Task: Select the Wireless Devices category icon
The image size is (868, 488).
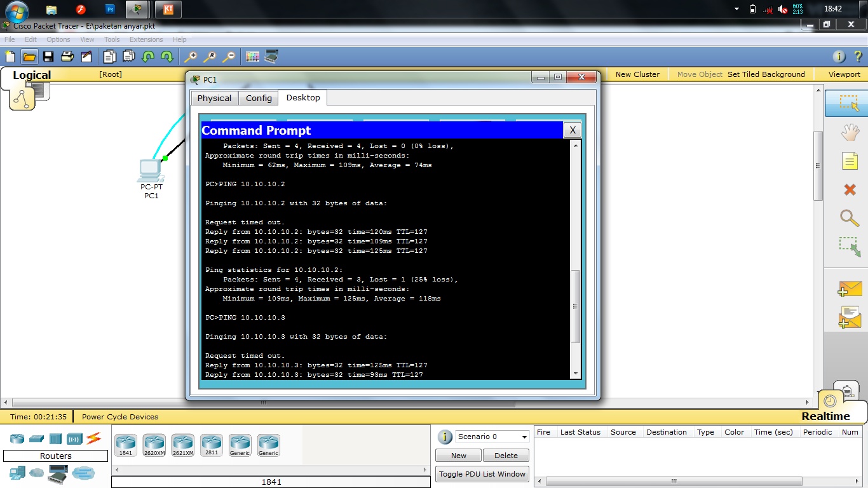Action: (74, 438)
